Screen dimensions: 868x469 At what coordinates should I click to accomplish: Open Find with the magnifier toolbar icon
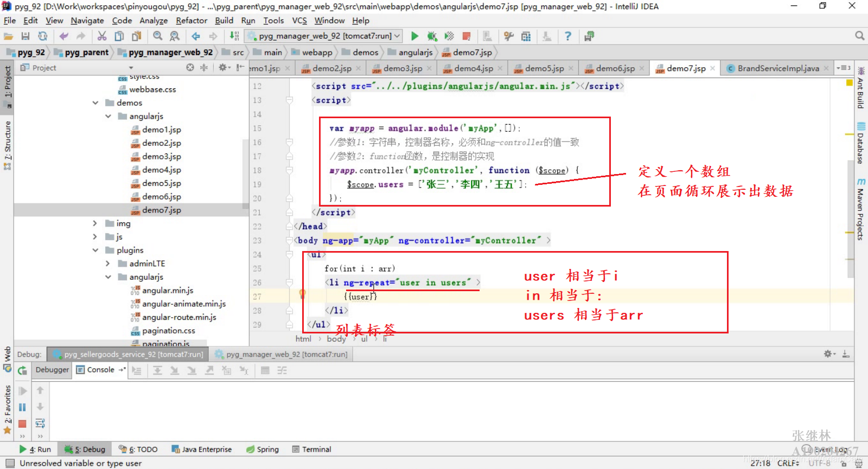158,36
